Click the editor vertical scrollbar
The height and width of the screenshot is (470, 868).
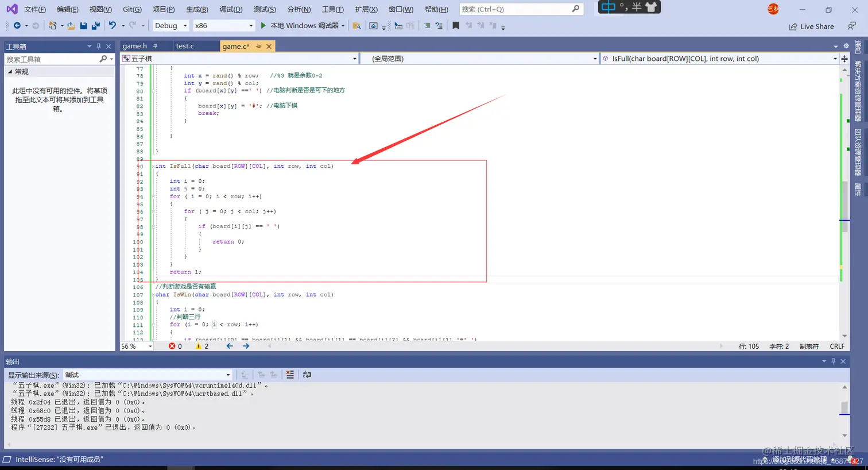pyautogui.click(x=844, y=202)
